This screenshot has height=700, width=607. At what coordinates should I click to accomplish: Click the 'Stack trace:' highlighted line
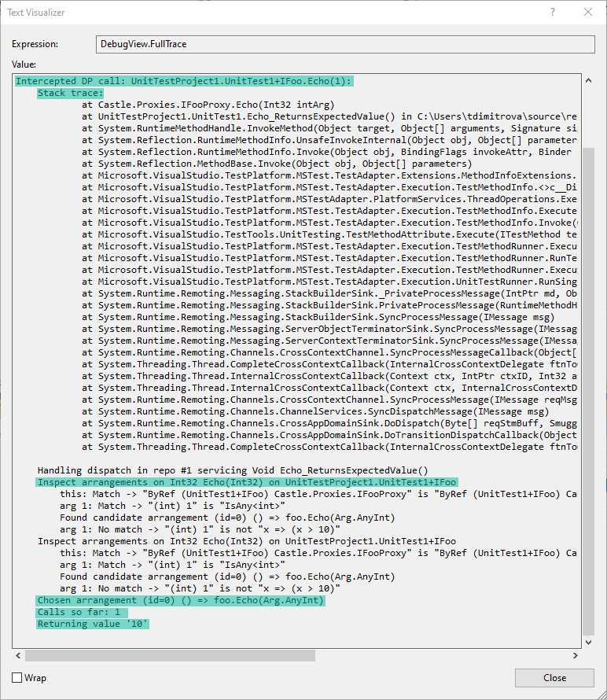click(x=70, y=93)
